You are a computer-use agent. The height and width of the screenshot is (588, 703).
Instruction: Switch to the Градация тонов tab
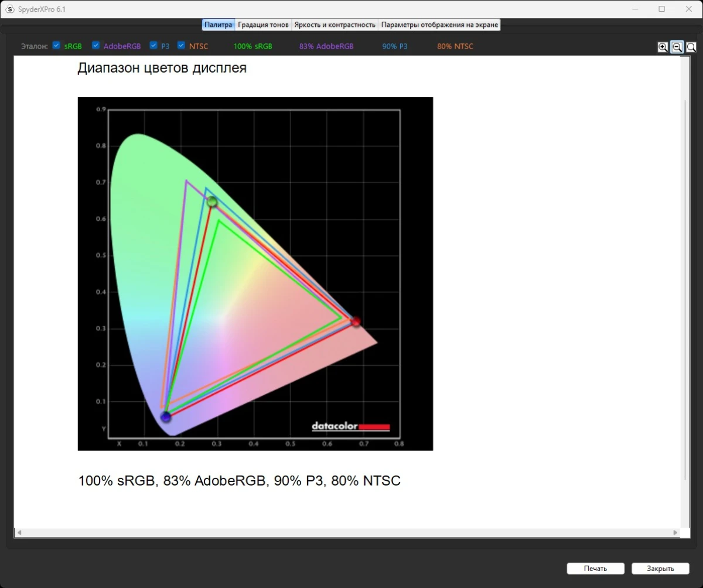tap(263, 25)
